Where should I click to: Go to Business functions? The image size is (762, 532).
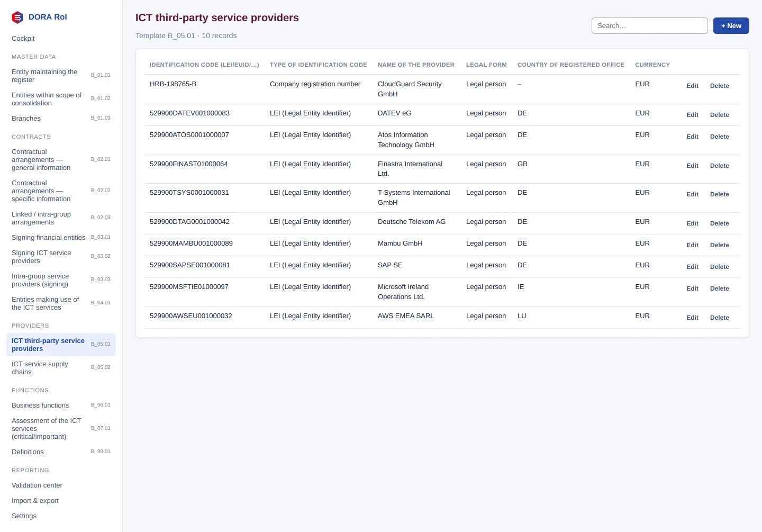click(x=61, y=405)
